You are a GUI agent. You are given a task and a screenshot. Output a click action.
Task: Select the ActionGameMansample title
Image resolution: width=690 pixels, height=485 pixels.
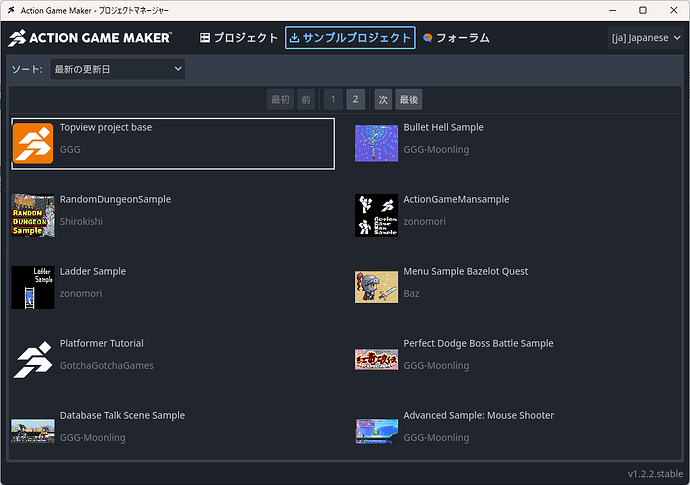click(456, 199)
